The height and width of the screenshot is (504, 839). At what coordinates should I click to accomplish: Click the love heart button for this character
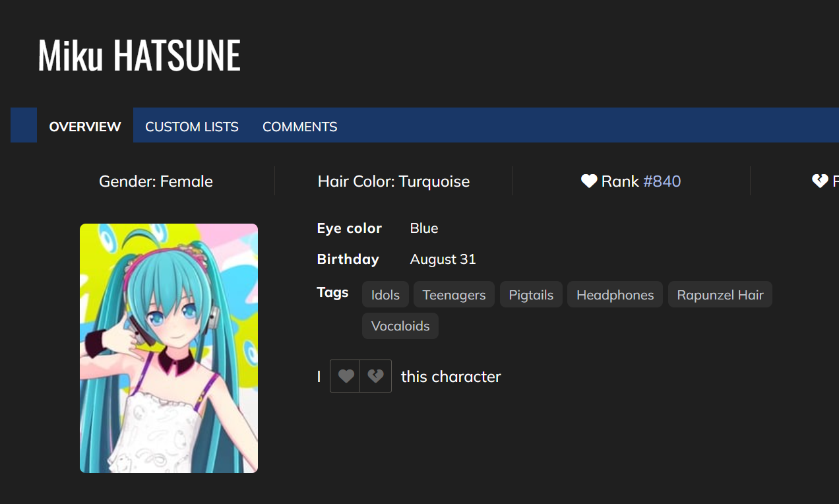(345, 376)
